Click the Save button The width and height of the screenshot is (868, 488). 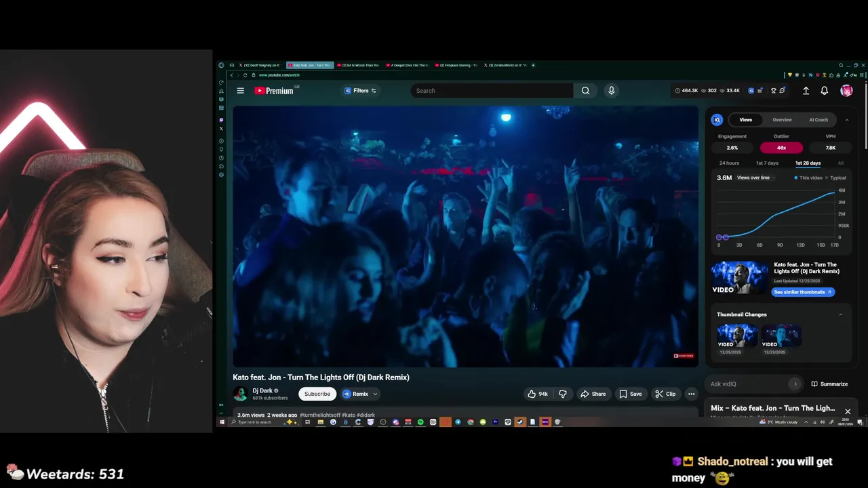click(x=630, y=394)
